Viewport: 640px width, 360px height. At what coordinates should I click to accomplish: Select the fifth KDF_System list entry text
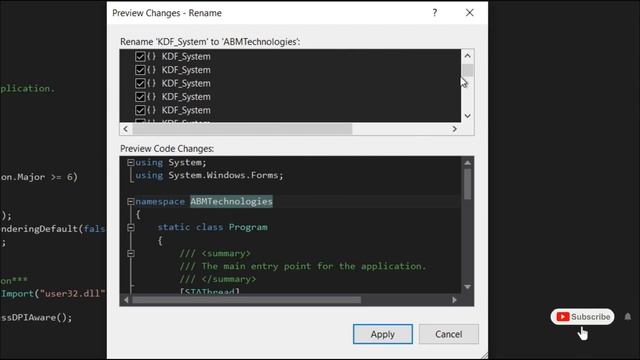click(186, 111)
